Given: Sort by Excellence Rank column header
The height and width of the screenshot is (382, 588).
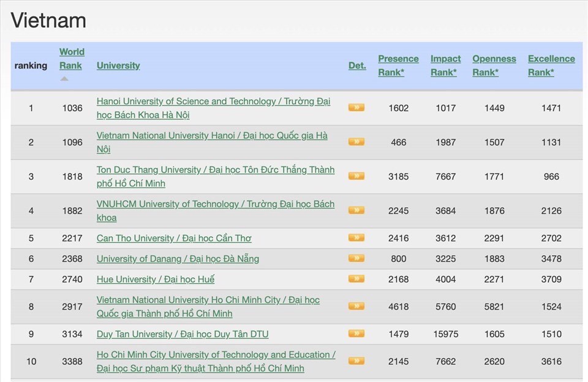Looking at the screenshot, I should [x=551, y=66].
